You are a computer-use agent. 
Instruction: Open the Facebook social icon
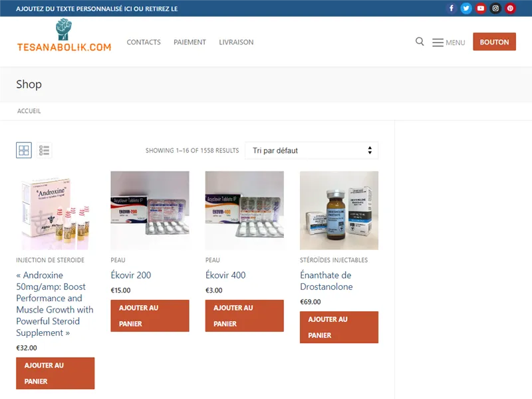452,9
